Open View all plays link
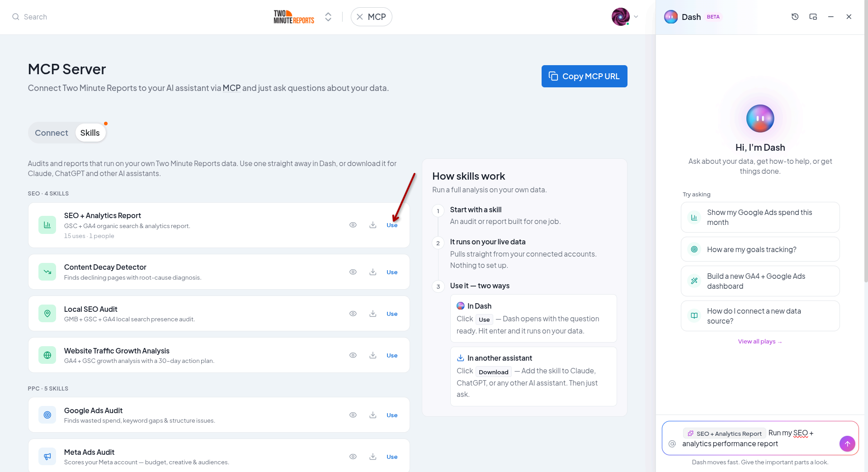This screenshot has height=472, width=868. (x=760, y=341)
